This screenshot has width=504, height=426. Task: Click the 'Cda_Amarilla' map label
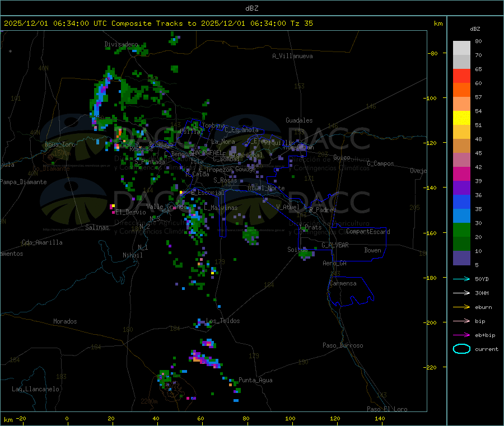point(42,242)
